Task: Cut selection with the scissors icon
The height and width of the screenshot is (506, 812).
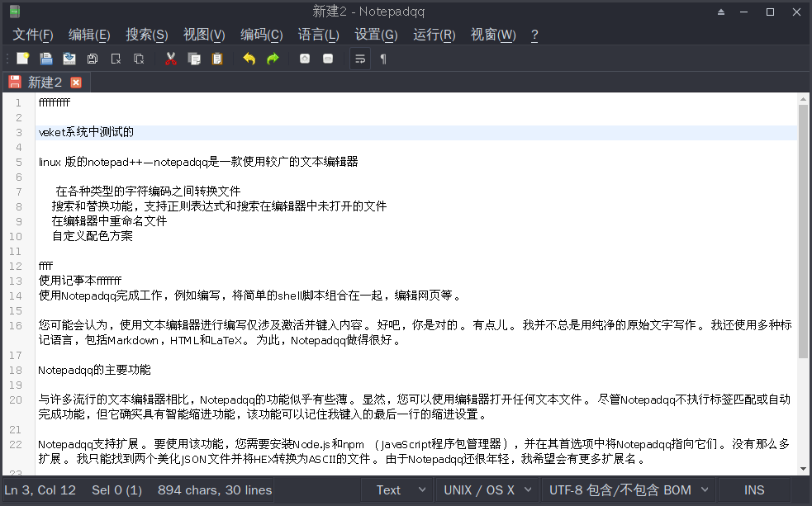Action: click(x=171, y=59)
